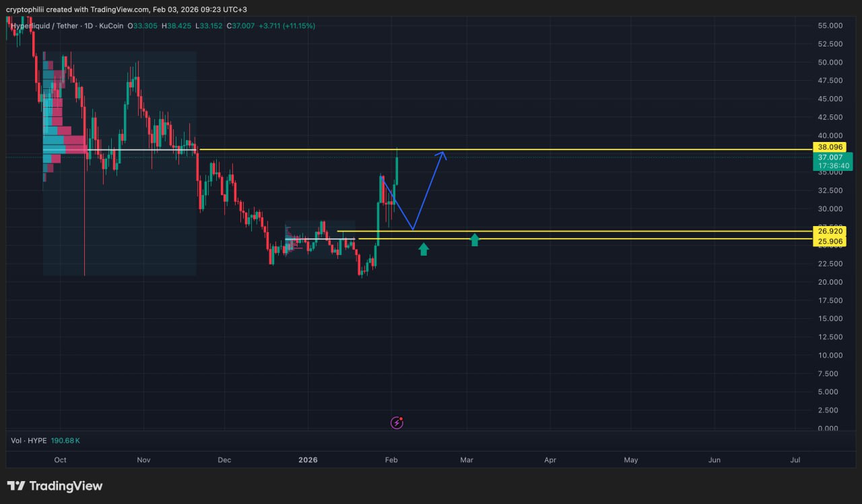Click the volume value 190.68 K
This screenshot has width=862, height=504.
click(65, 441)
